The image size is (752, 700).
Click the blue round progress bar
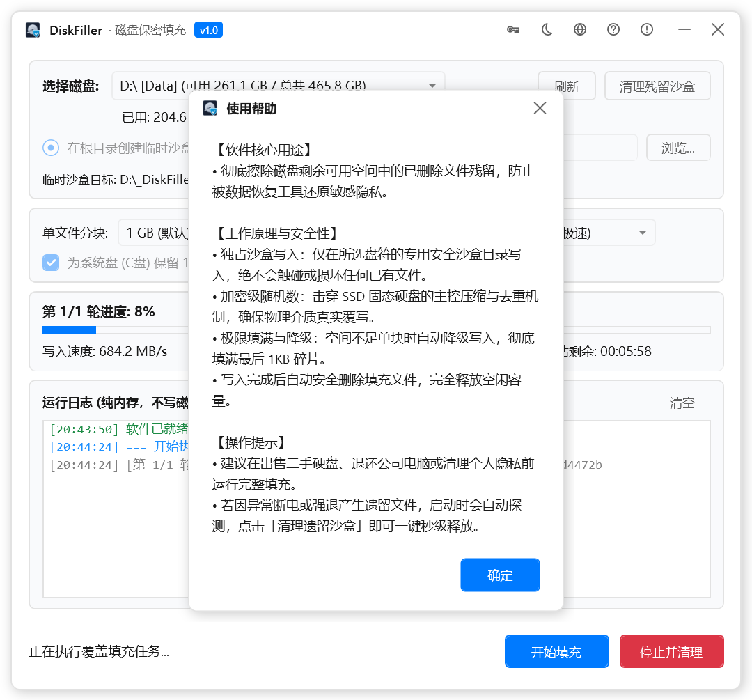[x=69, y=330]
